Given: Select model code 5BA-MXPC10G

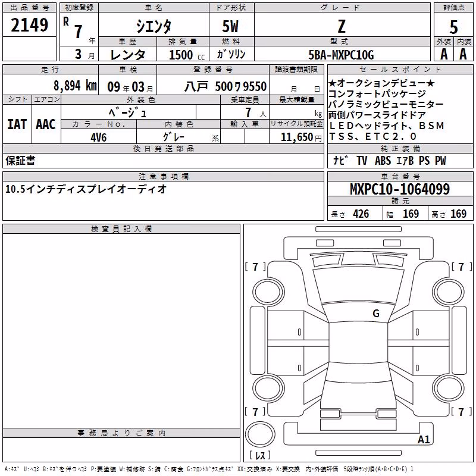Looking at the screenshot, I should 341,55.
